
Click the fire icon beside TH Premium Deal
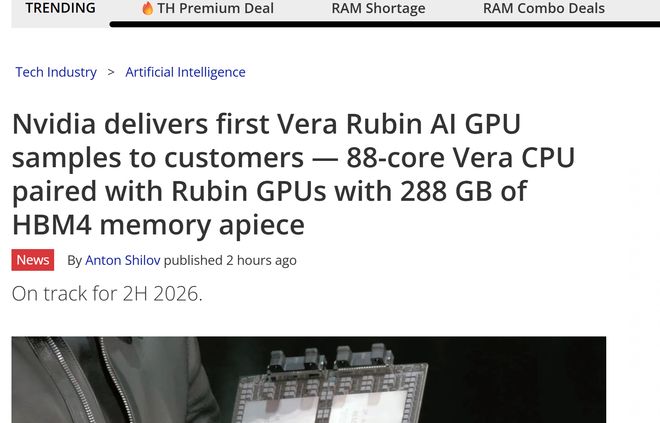(147, 8)
